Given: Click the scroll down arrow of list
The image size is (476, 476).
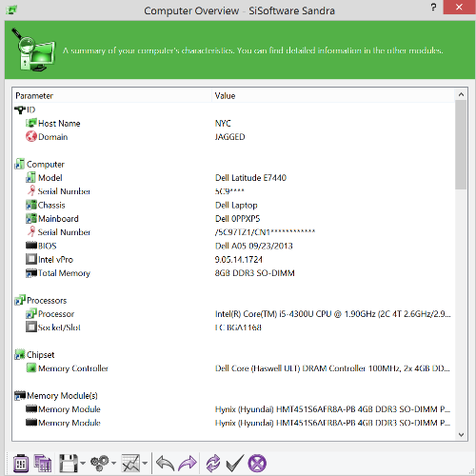Looking at the screenshot, I should 461,434.
